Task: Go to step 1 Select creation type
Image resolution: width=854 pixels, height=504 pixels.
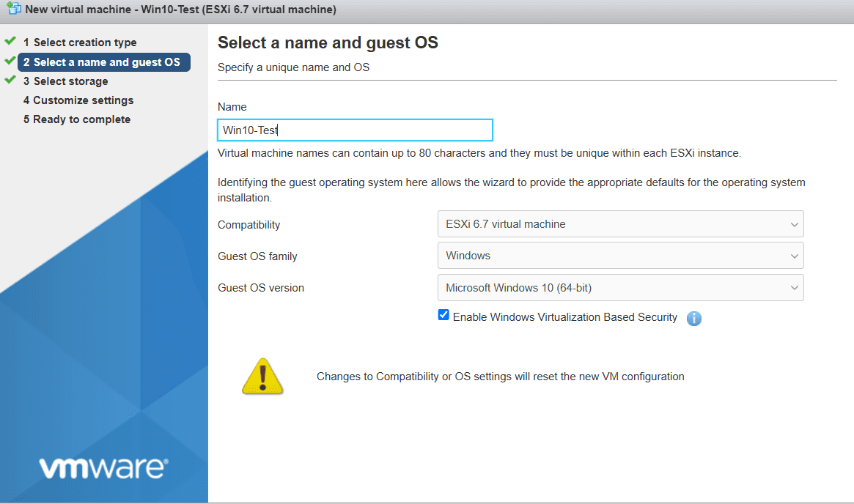Action: pos(79,42)
